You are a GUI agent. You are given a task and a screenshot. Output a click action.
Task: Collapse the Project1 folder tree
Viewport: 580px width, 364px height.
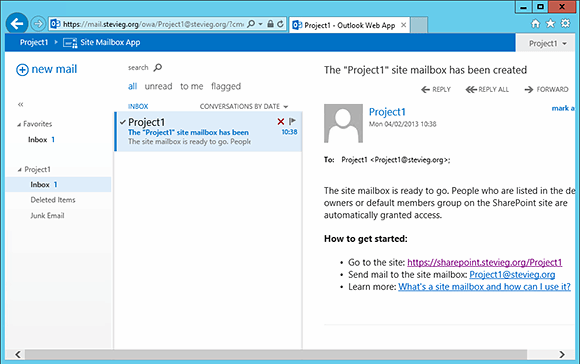[19, 170]
